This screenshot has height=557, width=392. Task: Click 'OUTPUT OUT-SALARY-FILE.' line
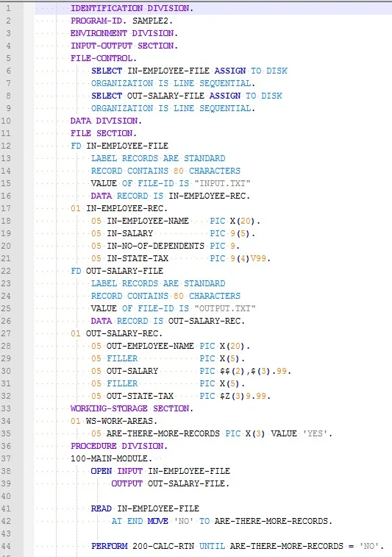171,483
